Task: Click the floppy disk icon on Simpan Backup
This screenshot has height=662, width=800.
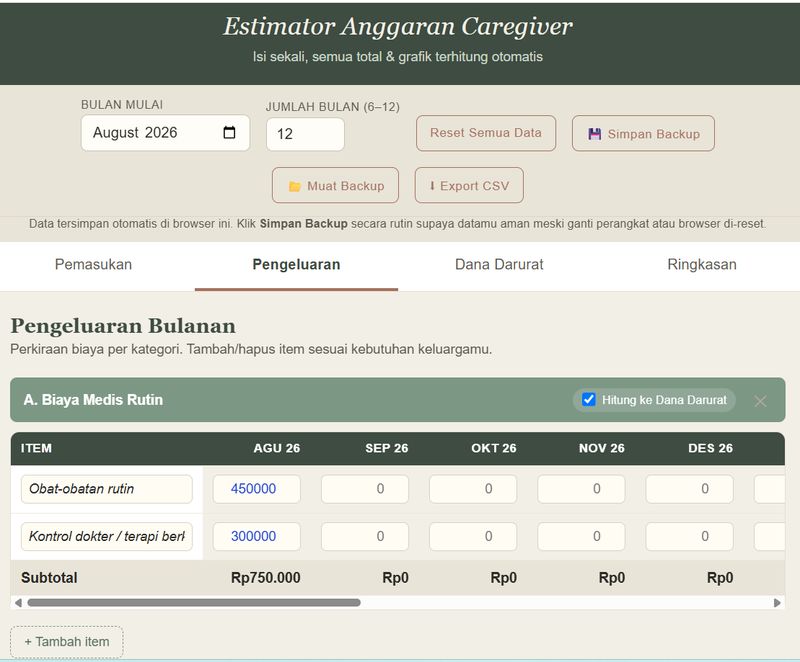Action: (x=594, y=134)
